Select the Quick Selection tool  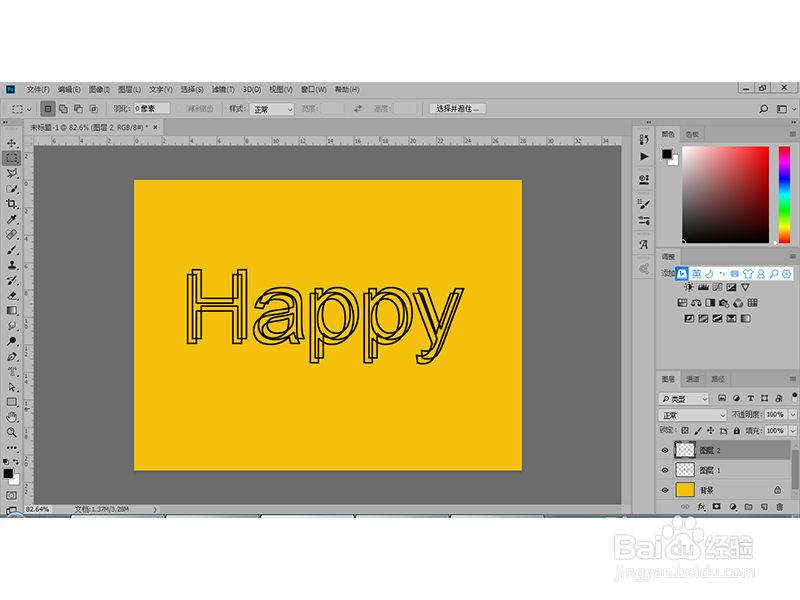(x=11, y=189)
